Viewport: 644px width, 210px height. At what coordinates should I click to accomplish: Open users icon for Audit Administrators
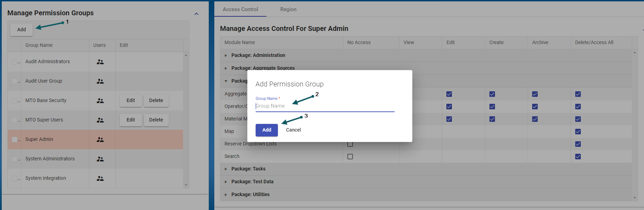click(100, 62)
